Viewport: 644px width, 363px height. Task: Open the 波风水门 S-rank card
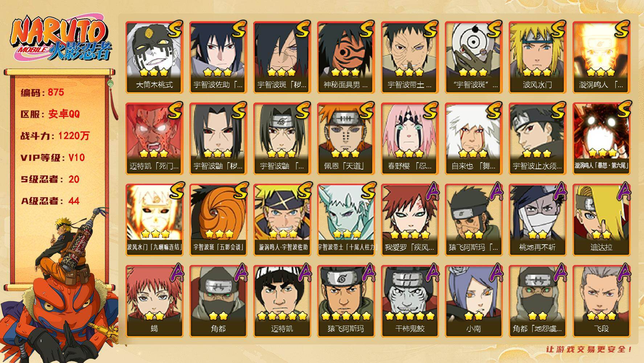click(538, 57)
